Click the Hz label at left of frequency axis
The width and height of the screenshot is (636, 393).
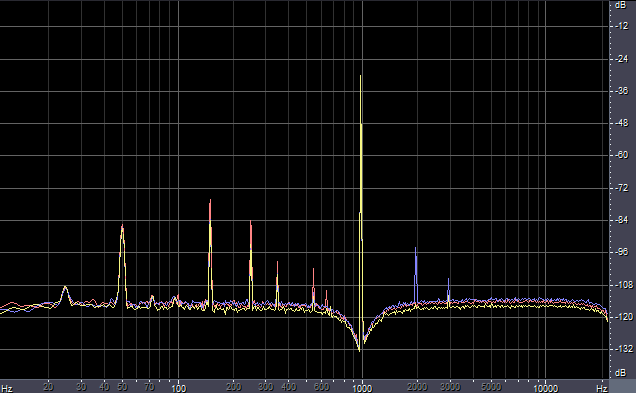pyautogui.click(x=6, y=389)
